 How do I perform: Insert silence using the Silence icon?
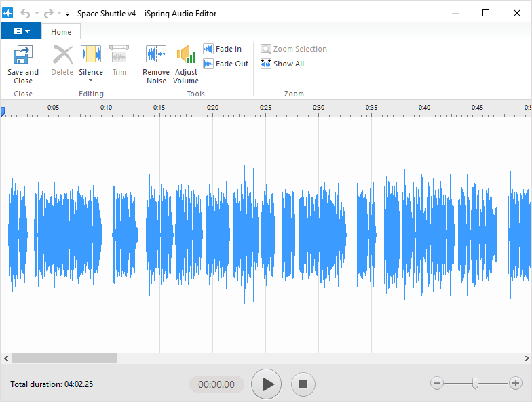tap(90, 56)
